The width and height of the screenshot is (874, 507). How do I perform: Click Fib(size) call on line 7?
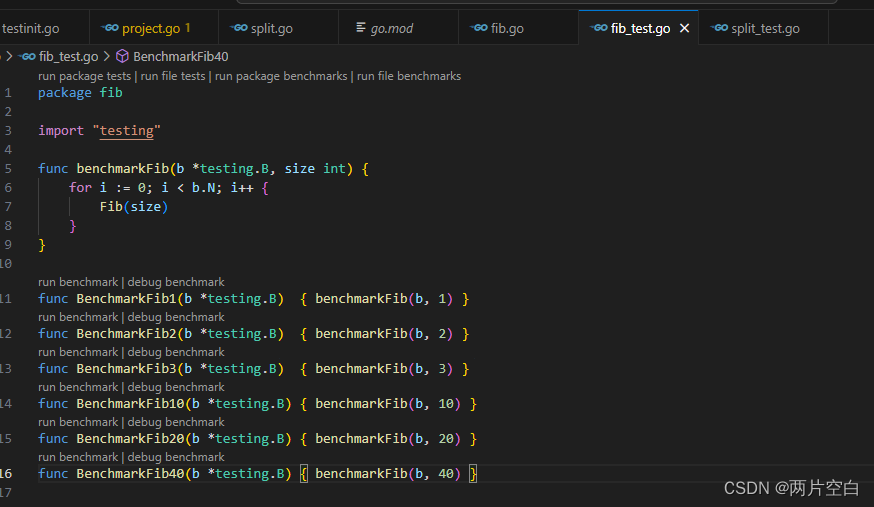134,207
